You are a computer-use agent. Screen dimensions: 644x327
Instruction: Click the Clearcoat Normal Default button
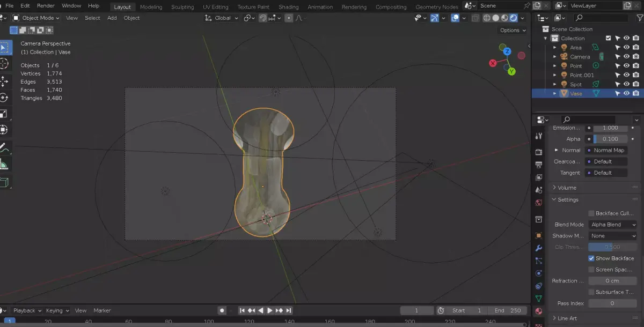(x=606, y=161)
